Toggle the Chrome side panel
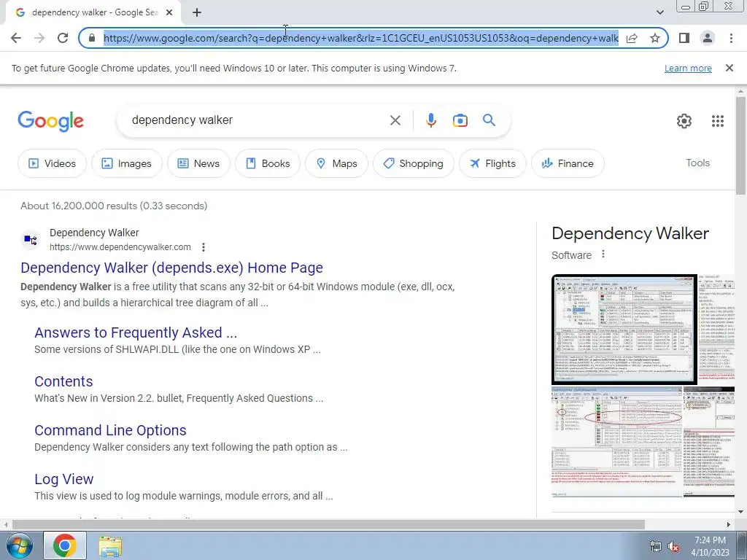This screenshot has width=747, height=560. pos(684,38)
